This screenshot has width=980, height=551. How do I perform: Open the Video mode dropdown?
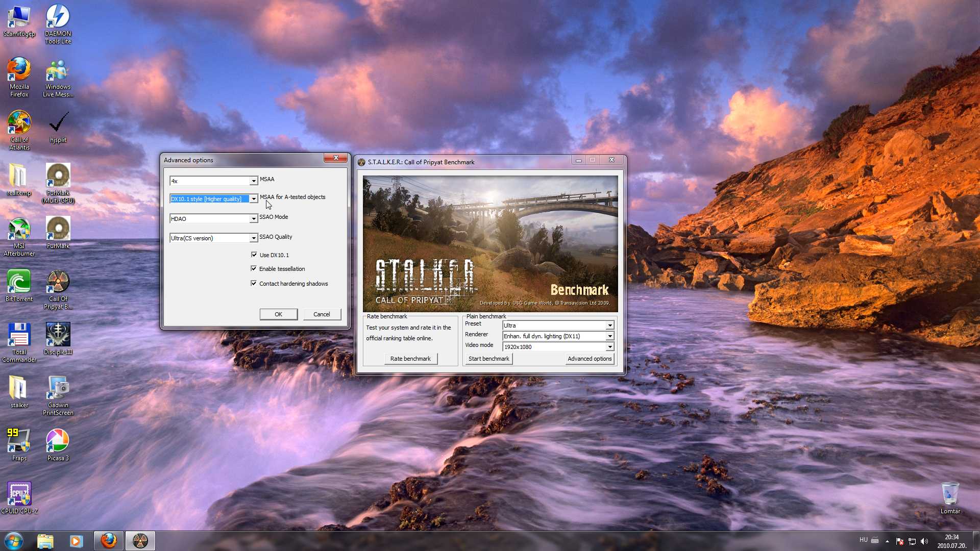coord(558,346)
